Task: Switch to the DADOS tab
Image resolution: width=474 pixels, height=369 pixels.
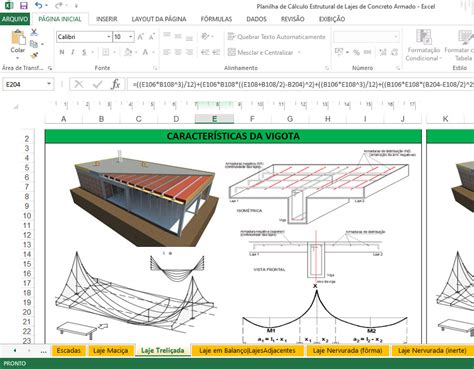Action: [x=256, y=19]
